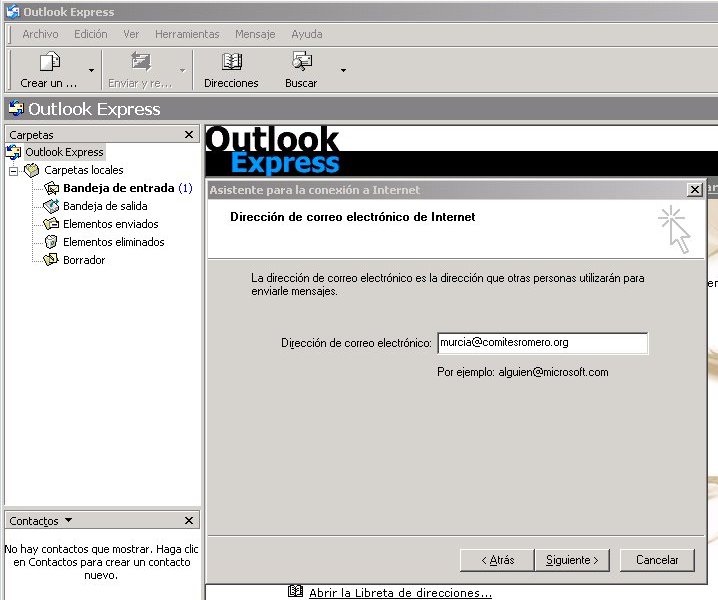Open the Bandeja de salida folder
718x600 pixels.
coord(104,206)
